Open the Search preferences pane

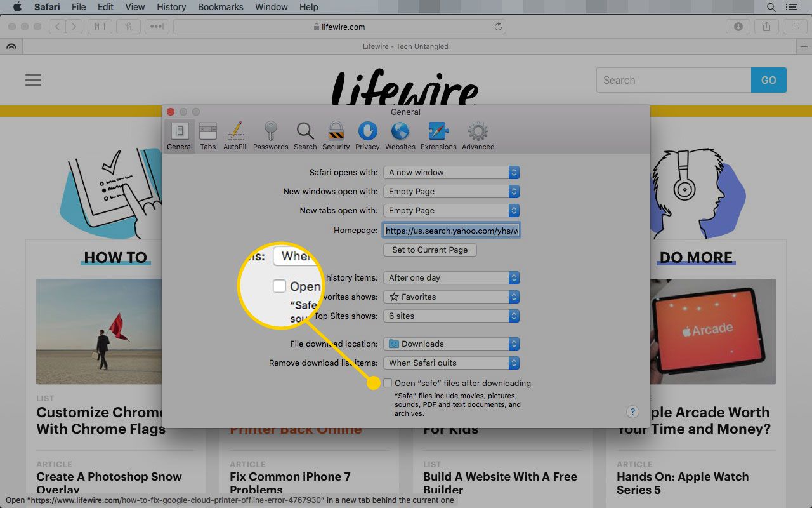(305, 136)
